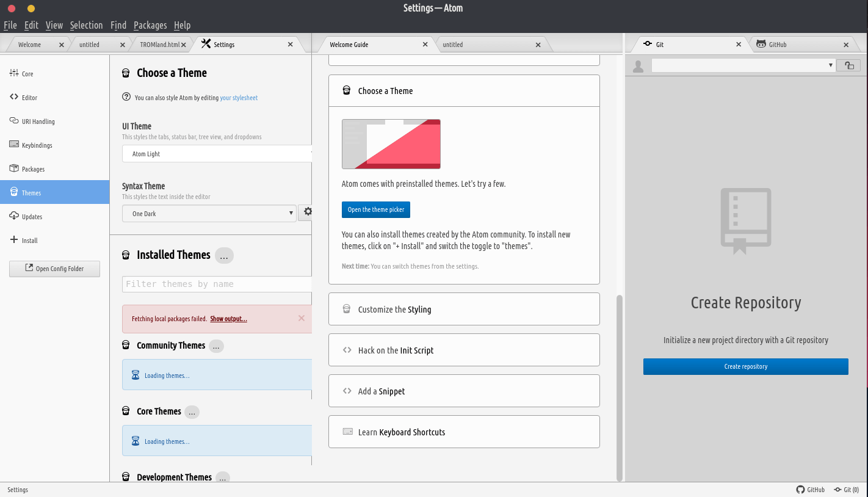Open Keybindings via the keyboard icon

(14, 145)
